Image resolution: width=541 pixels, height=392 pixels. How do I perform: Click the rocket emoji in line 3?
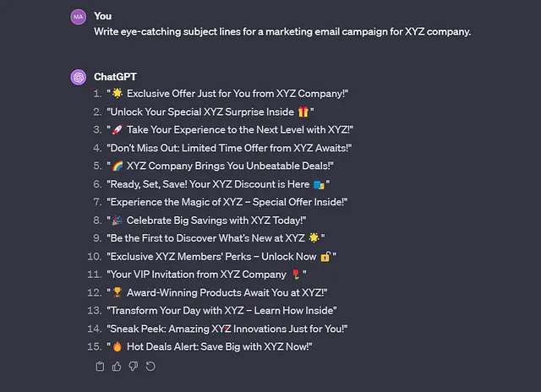tap(117, 129)
